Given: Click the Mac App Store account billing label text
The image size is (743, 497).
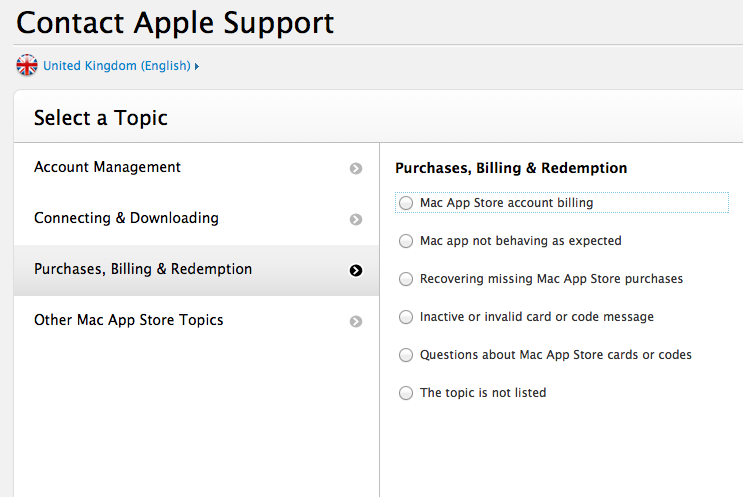Looking at the screenshot, I should coord(507,203).
